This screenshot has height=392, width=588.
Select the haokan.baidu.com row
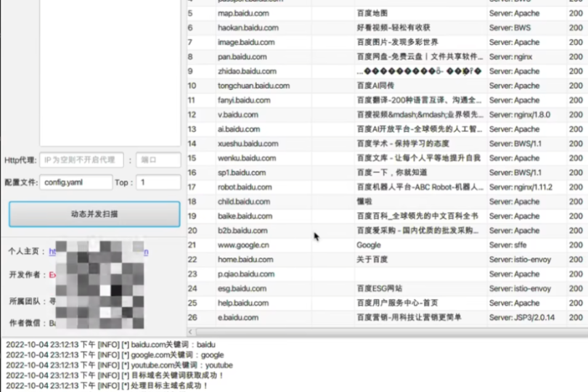coord(388,28)
